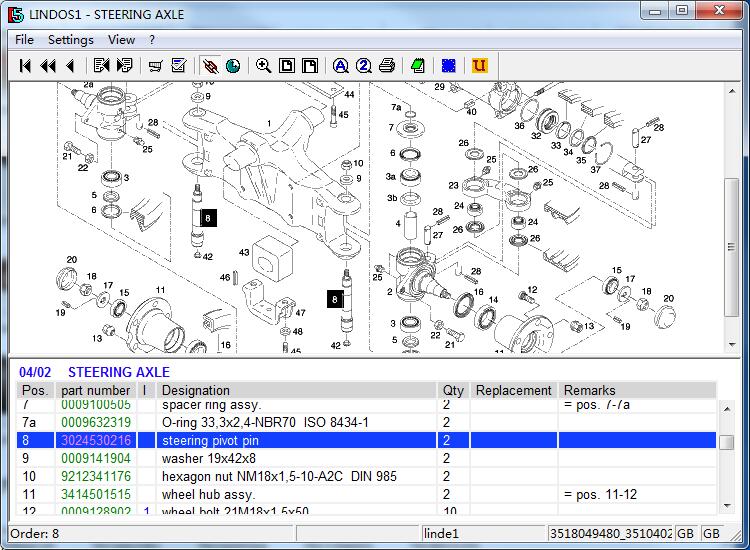This screenshot has height=550, width=750.
Task: Open the File menu
Action: point(24,40)
